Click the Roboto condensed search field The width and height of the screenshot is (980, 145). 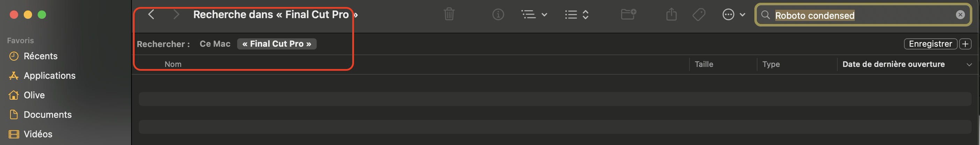[860, 15]
